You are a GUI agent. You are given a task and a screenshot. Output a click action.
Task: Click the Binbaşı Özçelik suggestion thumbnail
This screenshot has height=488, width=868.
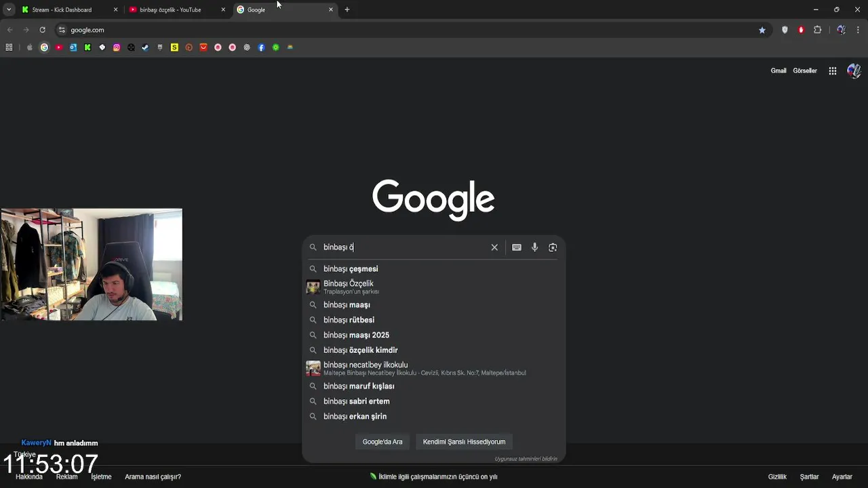313,287
